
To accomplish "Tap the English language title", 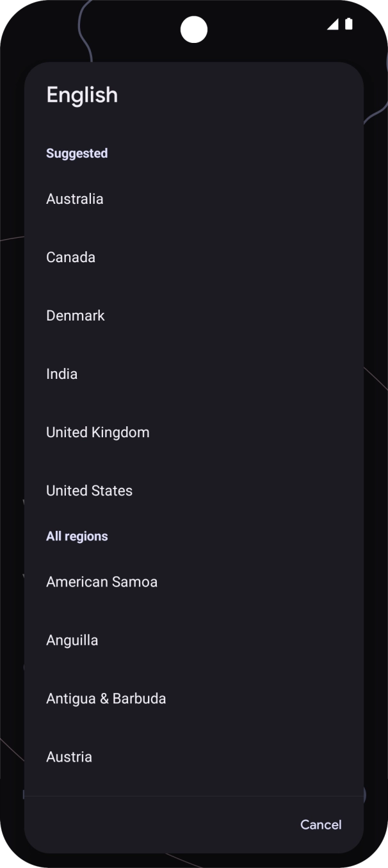I will [82, 94].
